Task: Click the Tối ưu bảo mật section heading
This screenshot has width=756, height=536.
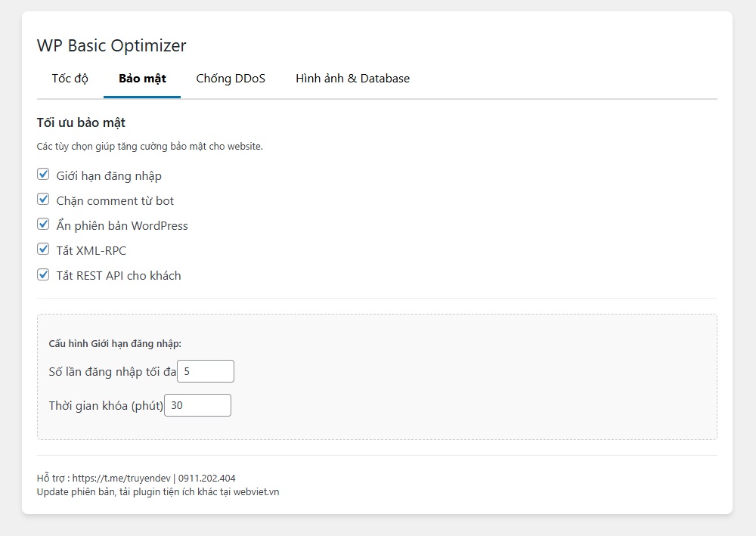Action: [x=81, y=122]
